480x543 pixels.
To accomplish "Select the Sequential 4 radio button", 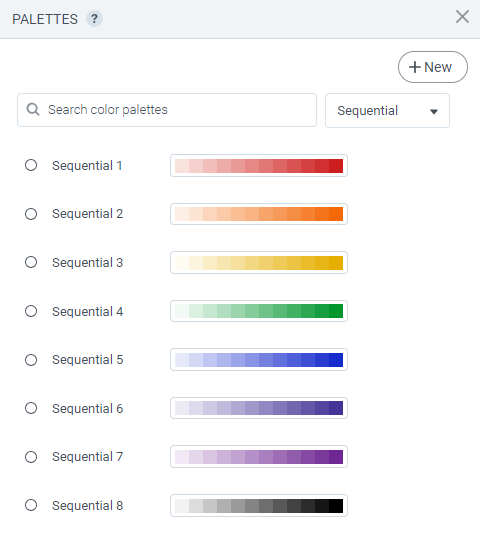I will 31,311.
